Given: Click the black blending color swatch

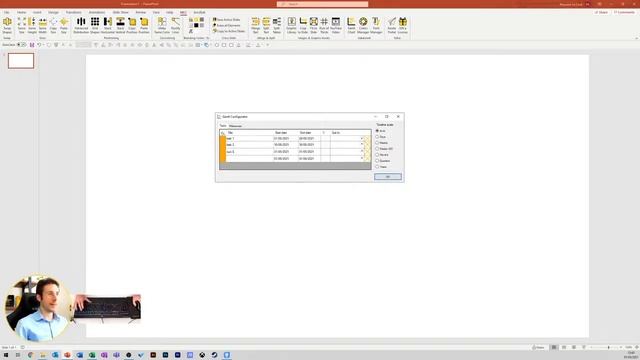Looking at the screenshot, I should [x=196, y=25].
